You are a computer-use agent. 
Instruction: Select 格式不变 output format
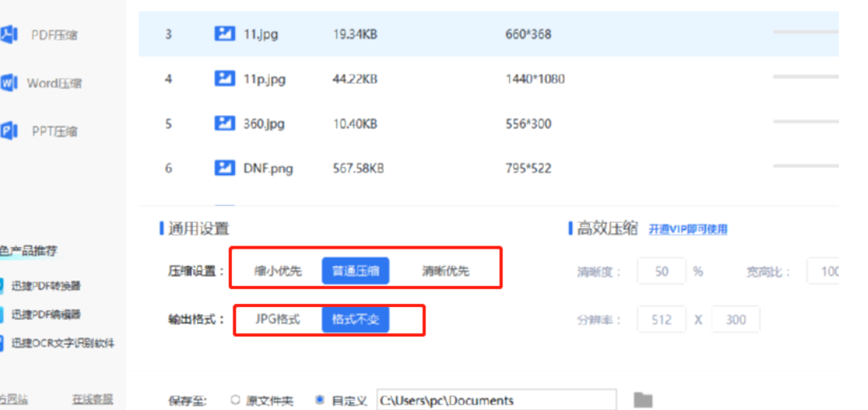coord(356,319)
